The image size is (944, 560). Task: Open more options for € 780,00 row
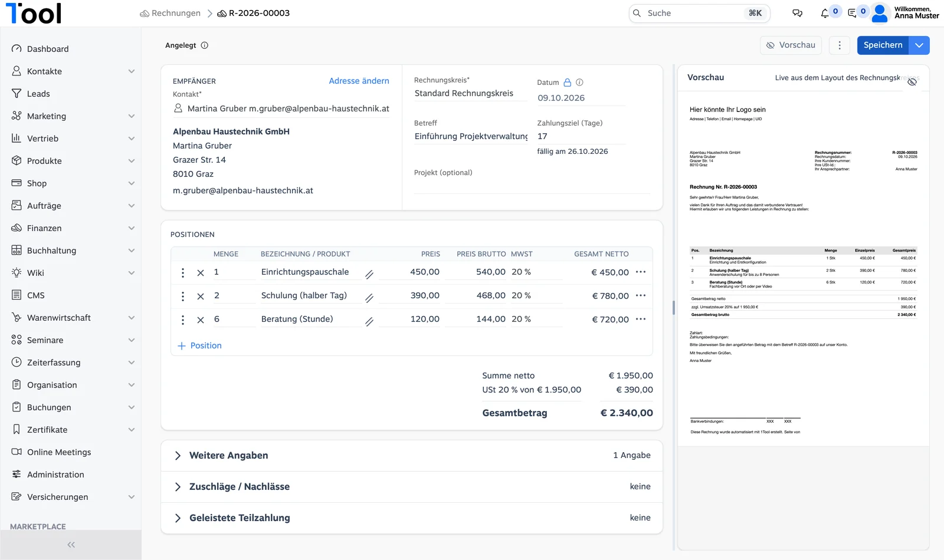point(641,295)
